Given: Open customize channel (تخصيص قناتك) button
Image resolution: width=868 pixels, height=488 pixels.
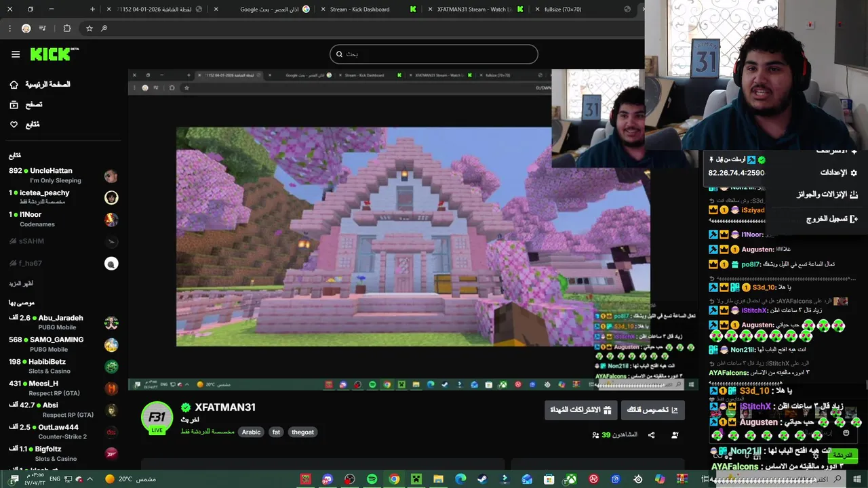Looking at the screenshot, I should (x=652, y=410).
